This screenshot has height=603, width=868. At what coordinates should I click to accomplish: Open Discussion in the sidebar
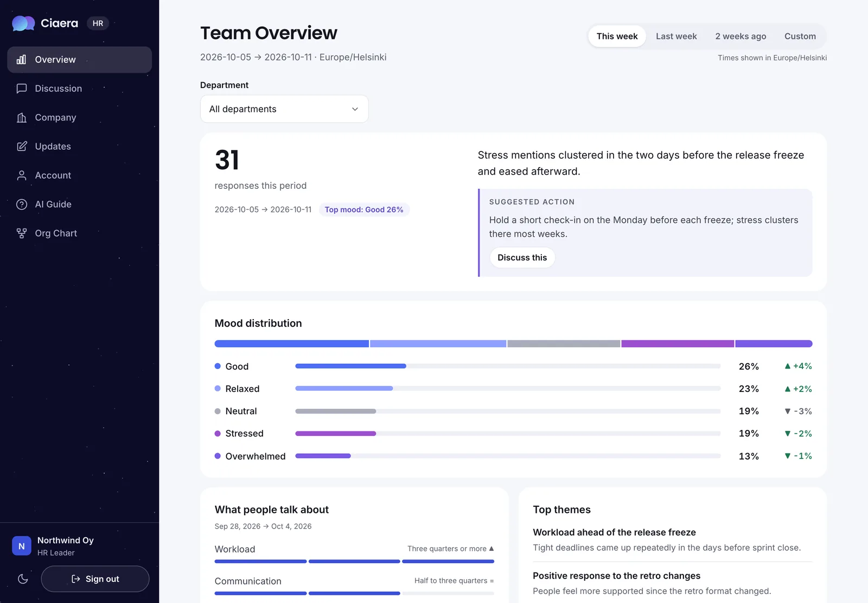pos(79,88)
